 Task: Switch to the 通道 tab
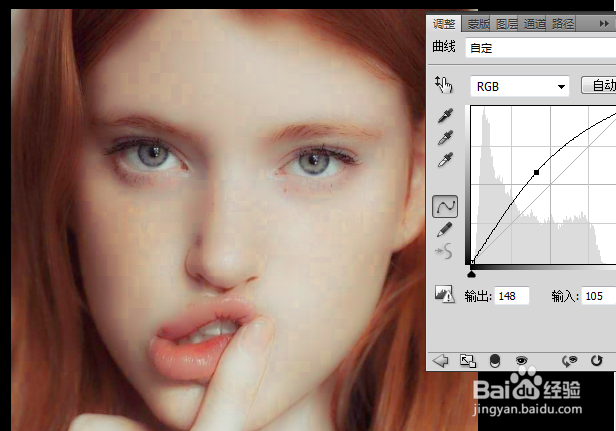pyautogui.click(x=534, y=24)
